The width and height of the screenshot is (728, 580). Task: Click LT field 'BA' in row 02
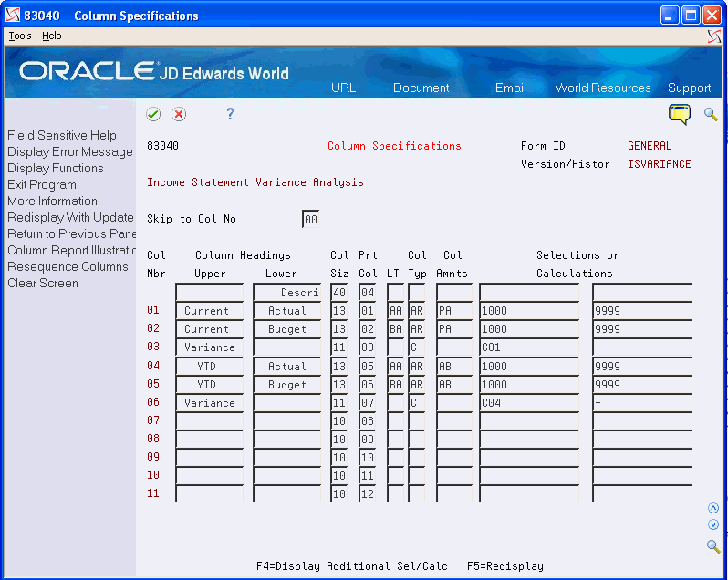click(396, 329)
